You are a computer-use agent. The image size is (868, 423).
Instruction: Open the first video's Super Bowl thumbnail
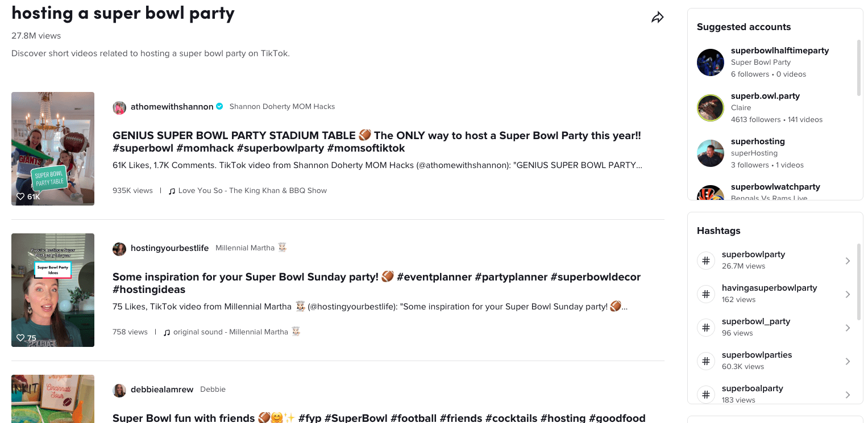click(x=53, y=148)
